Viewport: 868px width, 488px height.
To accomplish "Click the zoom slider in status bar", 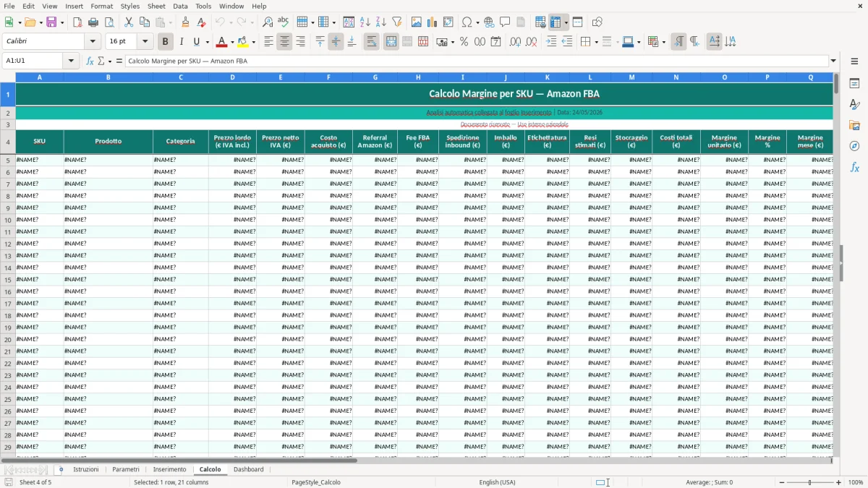I will coord(810,482).
